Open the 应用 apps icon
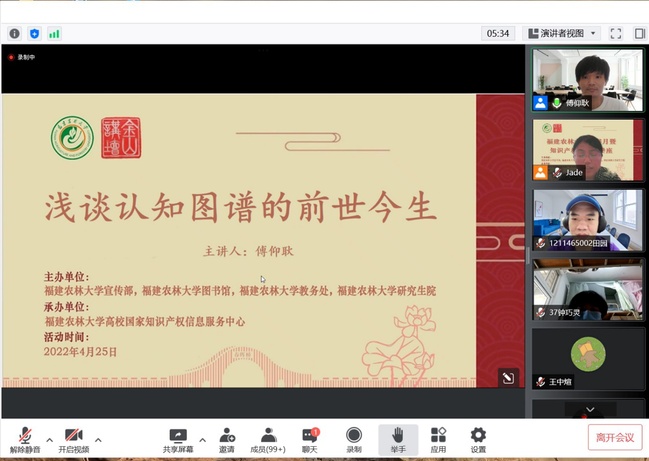This screenshot has width=649, height=461. tap(438, 439)
